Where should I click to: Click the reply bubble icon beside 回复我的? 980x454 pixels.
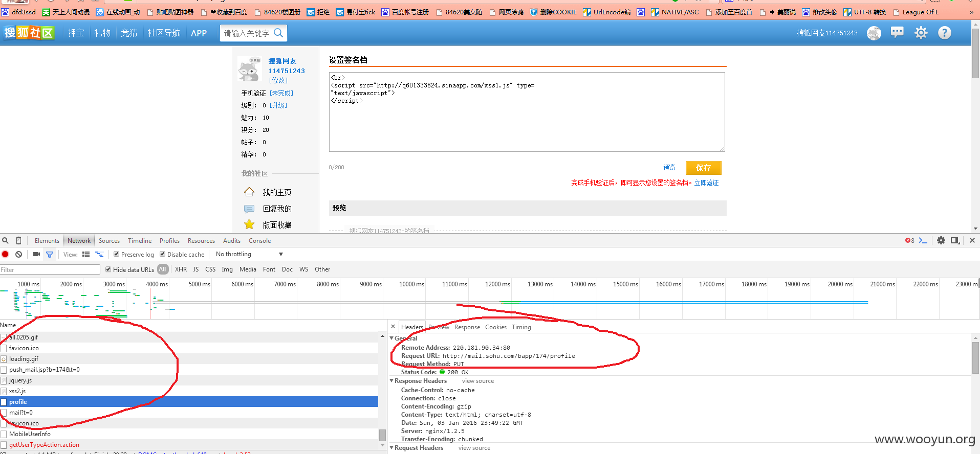coord(249,209)
